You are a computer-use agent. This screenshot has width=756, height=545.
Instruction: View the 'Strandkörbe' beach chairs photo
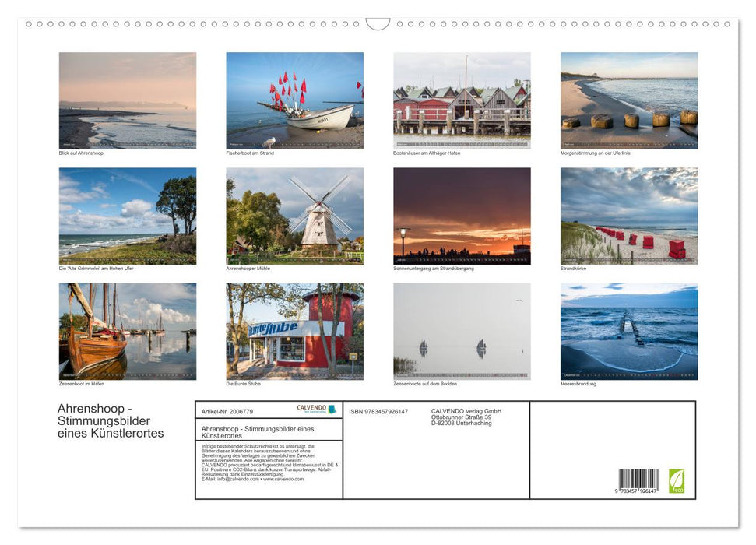pos(629,215)
